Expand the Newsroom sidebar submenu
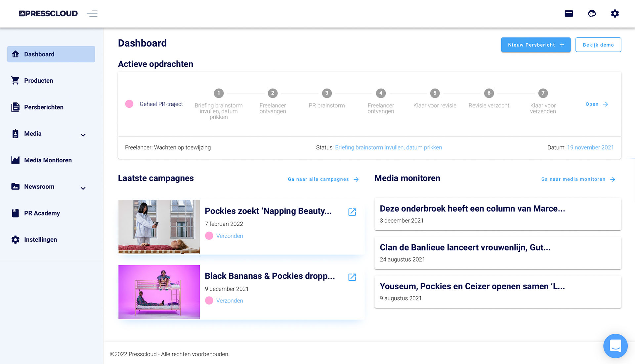 pyautogui.click(x=83, y=188)
